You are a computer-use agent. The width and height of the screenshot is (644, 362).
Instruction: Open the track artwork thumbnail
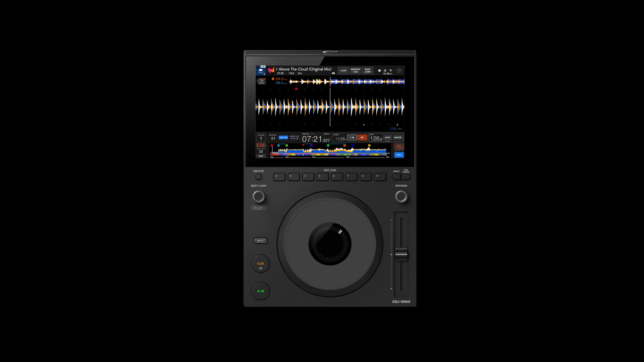[271, 71]
